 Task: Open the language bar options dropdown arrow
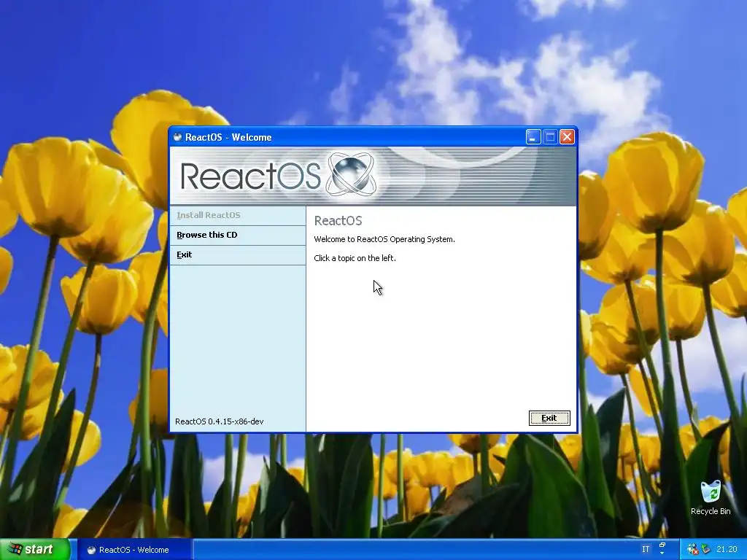pos(662,553)
